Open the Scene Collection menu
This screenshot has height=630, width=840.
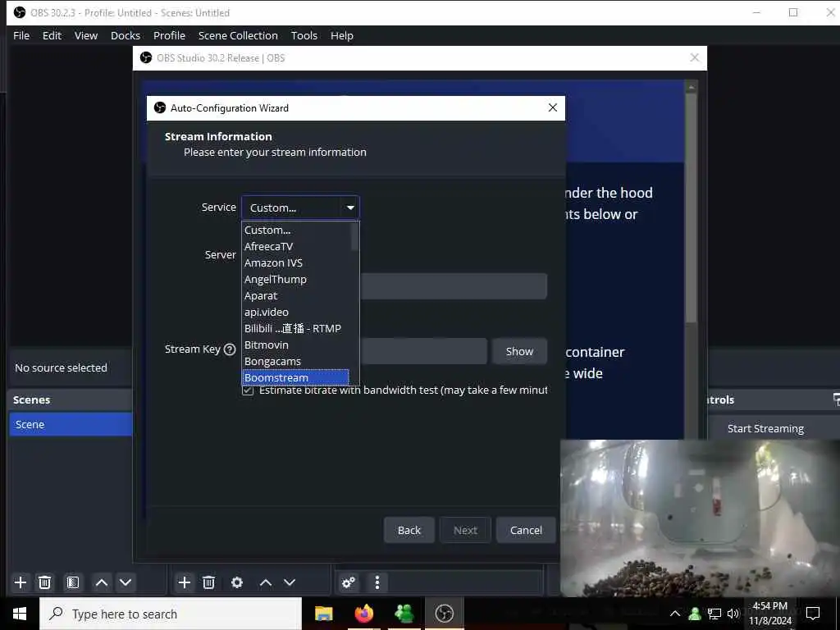[x=238, y=36]
